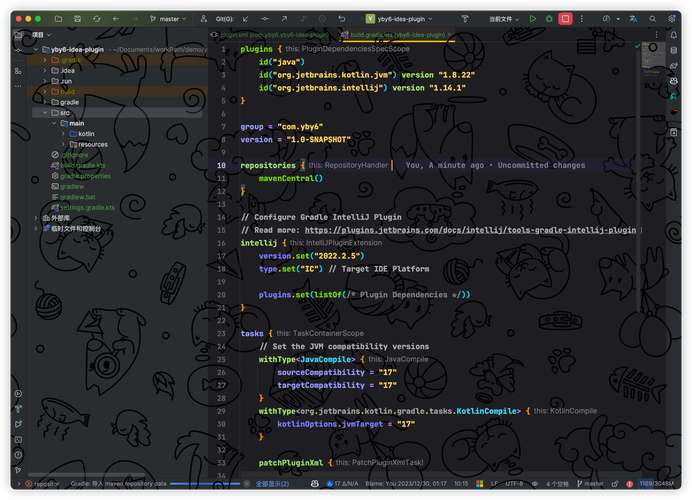This screenshot has height=500, width=692.
Task: Expand the .gradle folder
Action: point(45,60)
